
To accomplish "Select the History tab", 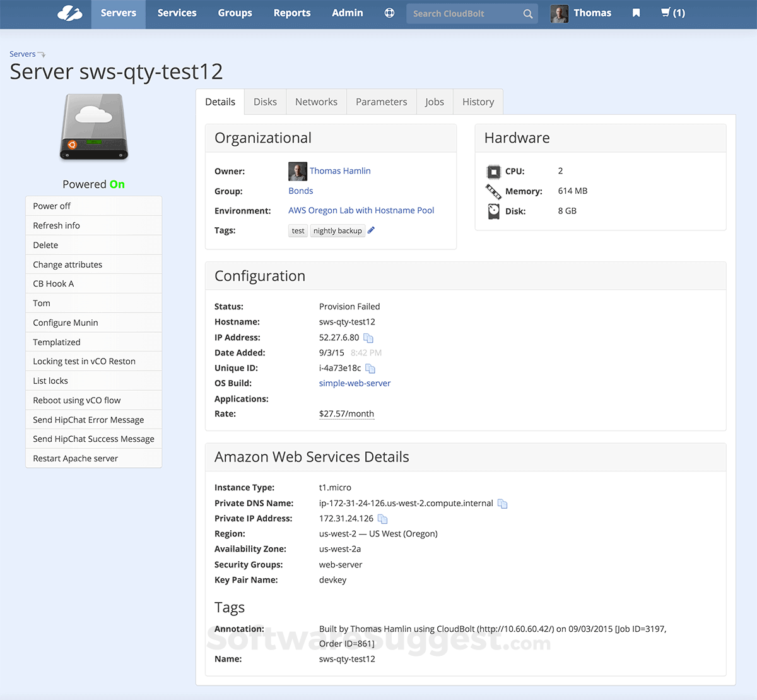I will tap(478, 102).
